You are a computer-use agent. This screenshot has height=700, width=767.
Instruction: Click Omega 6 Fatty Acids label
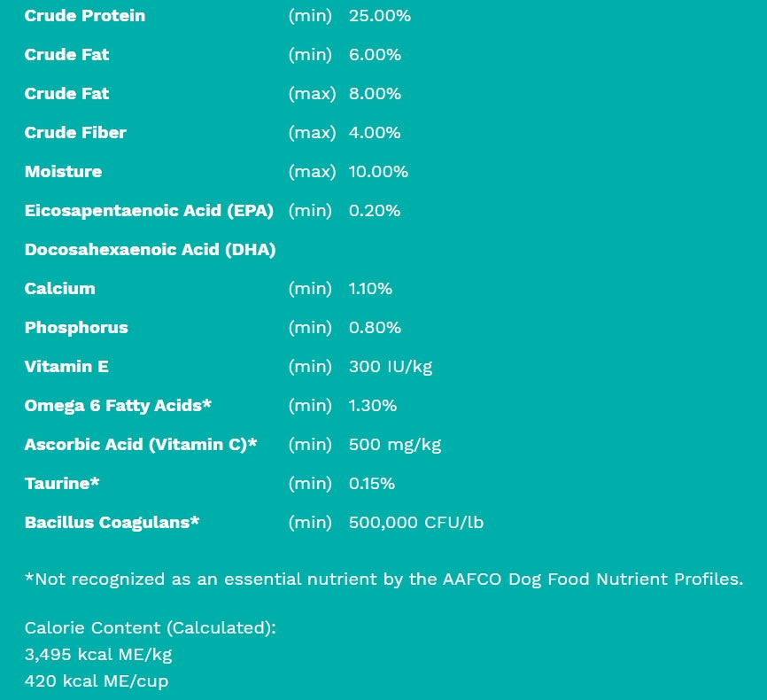pyautogui.click(x=118, y=406)
